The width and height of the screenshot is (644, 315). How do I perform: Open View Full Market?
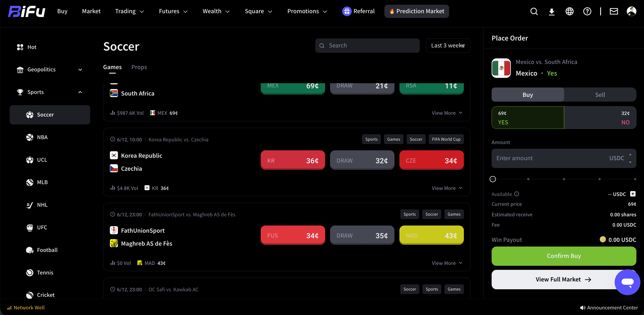tap(564, 279)
